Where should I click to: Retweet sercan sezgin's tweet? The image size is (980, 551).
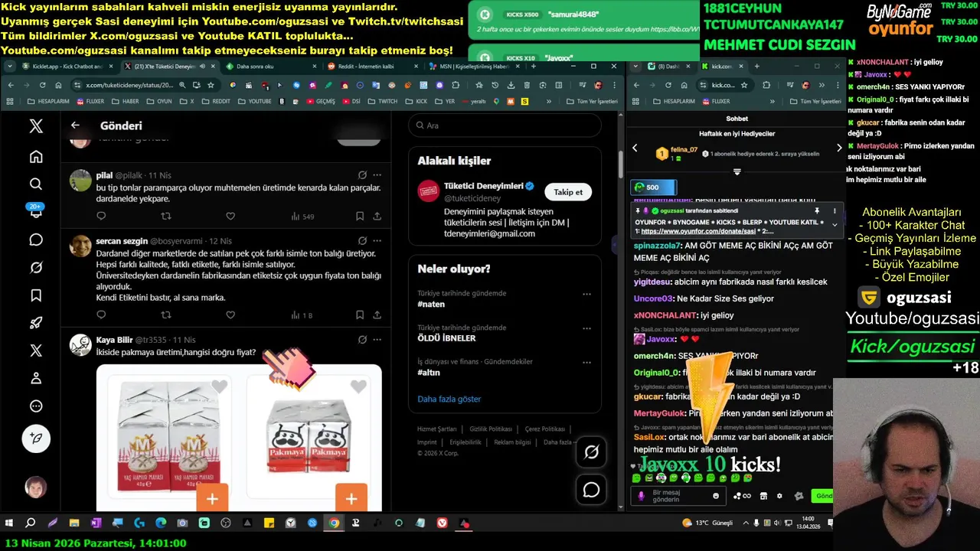pyautogui.click(x=166, y=315)
